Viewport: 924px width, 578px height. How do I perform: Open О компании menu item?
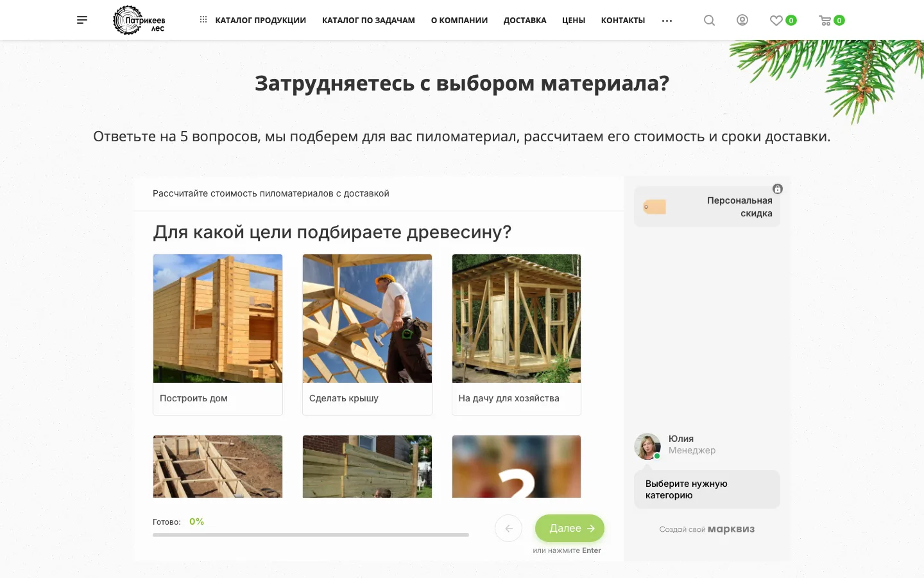(x=459, y=21)
